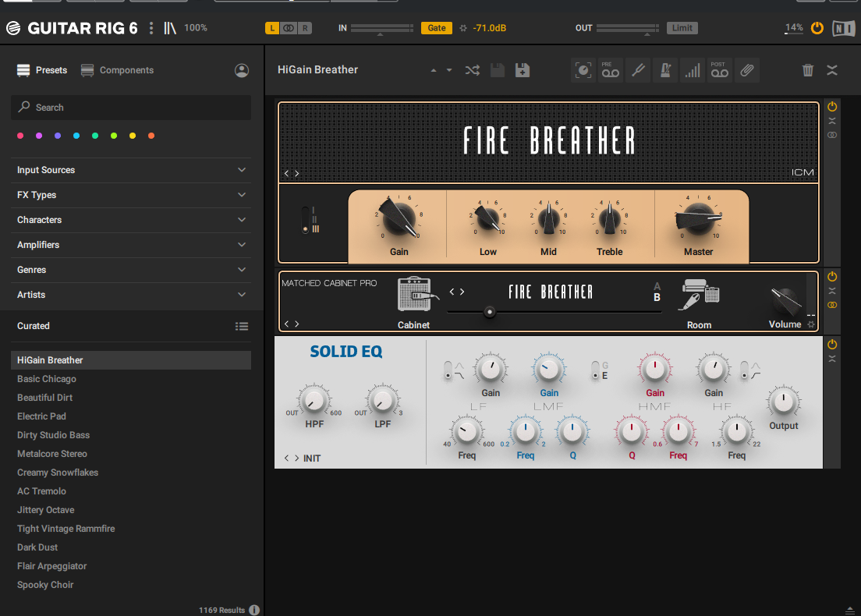
Task: Select the Beautiful Dirt preset
Action: pyautogui.click(x=131, y=398)
